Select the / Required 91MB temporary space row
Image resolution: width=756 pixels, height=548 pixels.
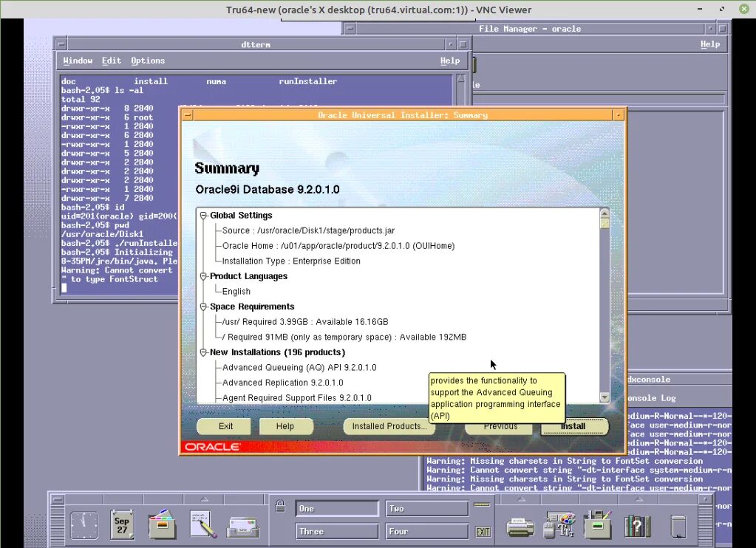point(344,337)
